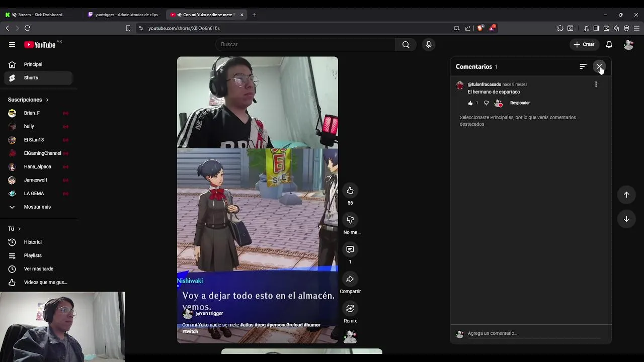
Task: Bookmark this page
Action: pos(128,28)
